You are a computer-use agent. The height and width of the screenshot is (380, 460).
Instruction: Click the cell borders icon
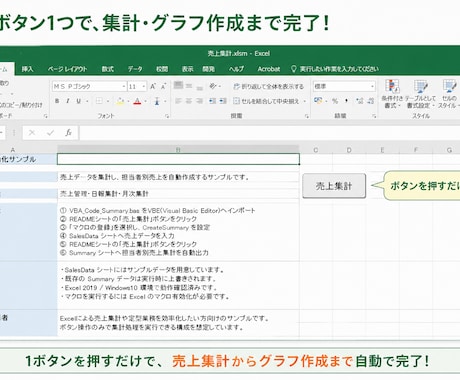tap(99, 101)
